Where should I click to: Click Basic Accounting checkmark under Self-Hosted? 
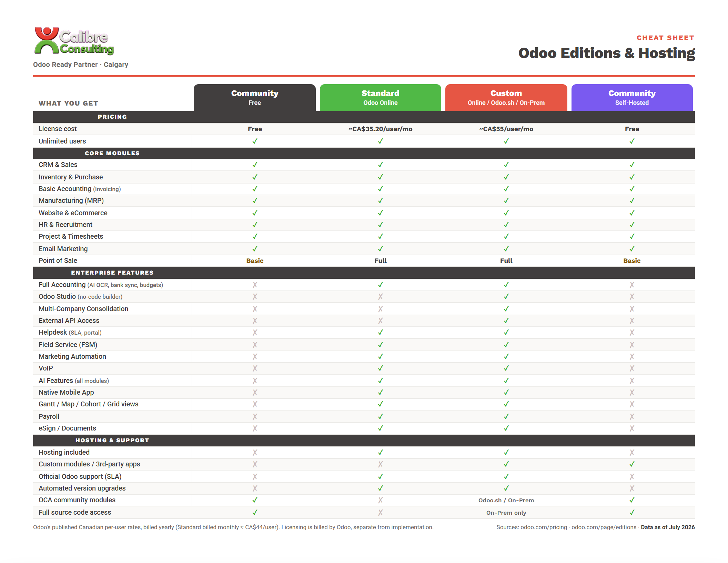click(x=632, y=189)
